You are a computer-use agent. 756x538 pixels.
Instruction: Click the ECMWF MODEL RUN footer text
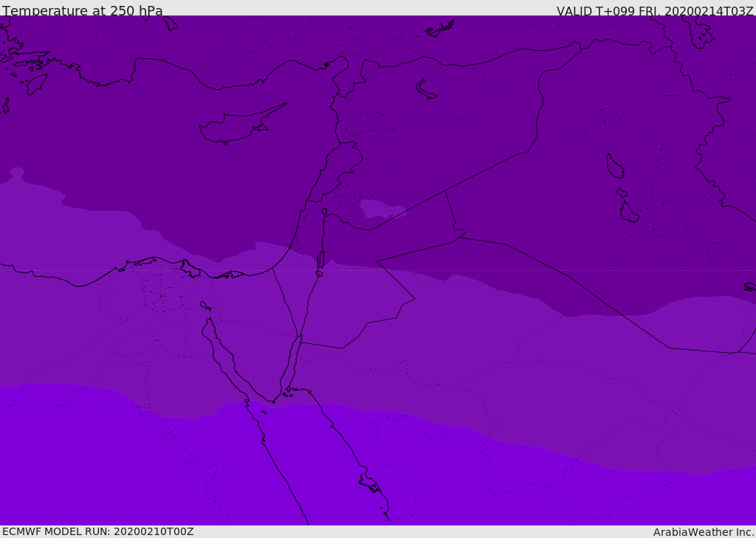(98, 531)
